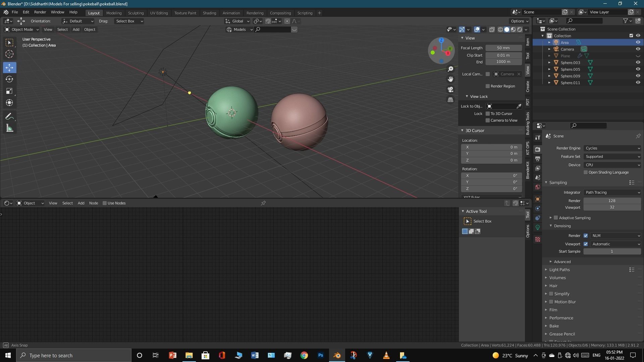644x362 pixels.
Task: Open the Integrator Path Tracing dropdown
Action: pos(612,192)
